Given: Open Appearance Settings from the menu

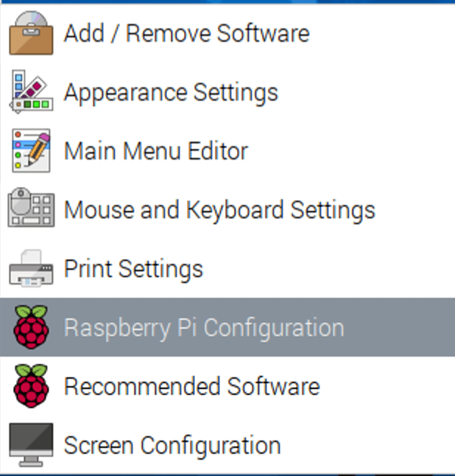Looking at the screenshot, I should pyautogui.click(x=227, y=91).
